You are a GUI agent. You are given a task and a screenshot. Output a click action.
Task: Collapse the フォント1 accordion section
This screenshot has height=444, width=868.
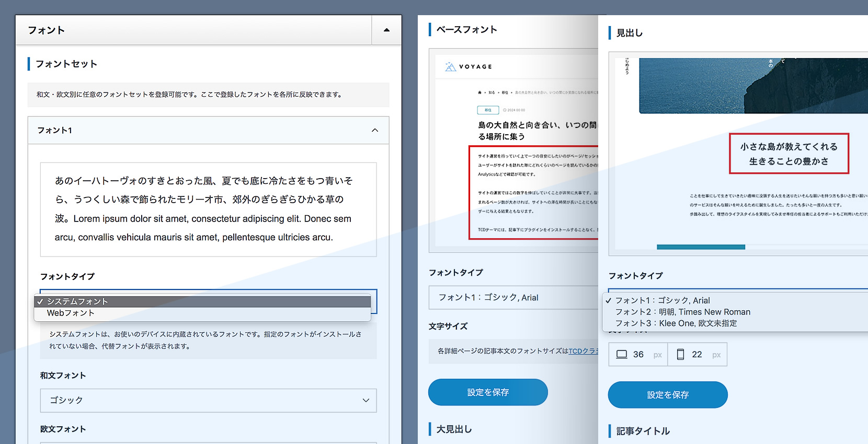(374, 130)
